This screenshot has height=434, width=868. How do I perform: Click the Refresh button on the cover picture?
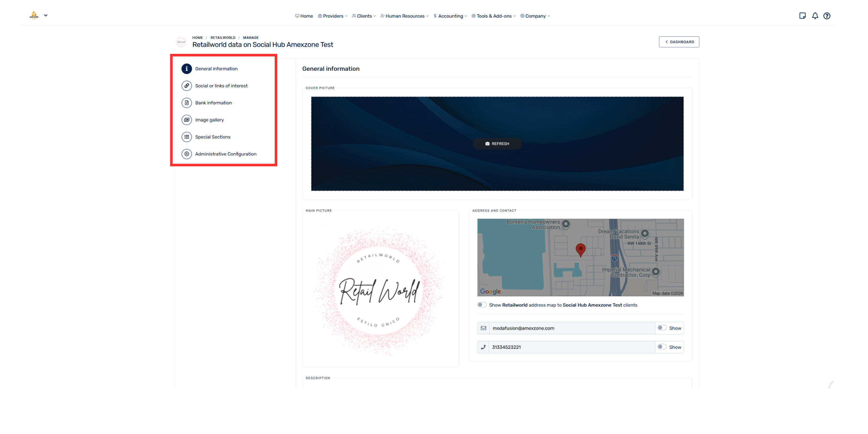tap(497, 144)
